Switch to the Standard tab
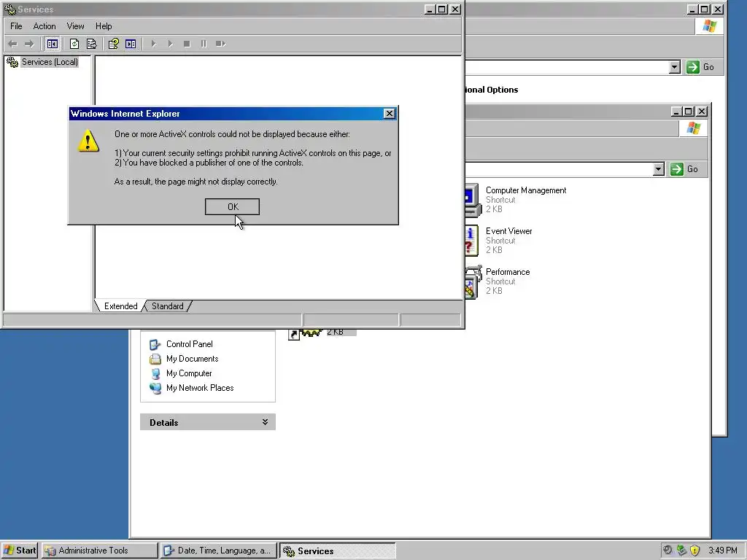The width and height of the screenshot is (747, 560). click(x=167, y=306)
